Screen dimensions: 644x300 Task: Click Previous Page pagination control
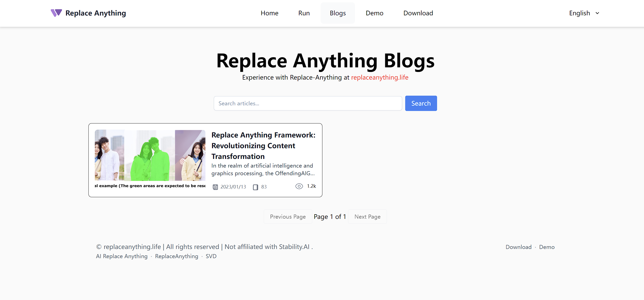point(287,217)
